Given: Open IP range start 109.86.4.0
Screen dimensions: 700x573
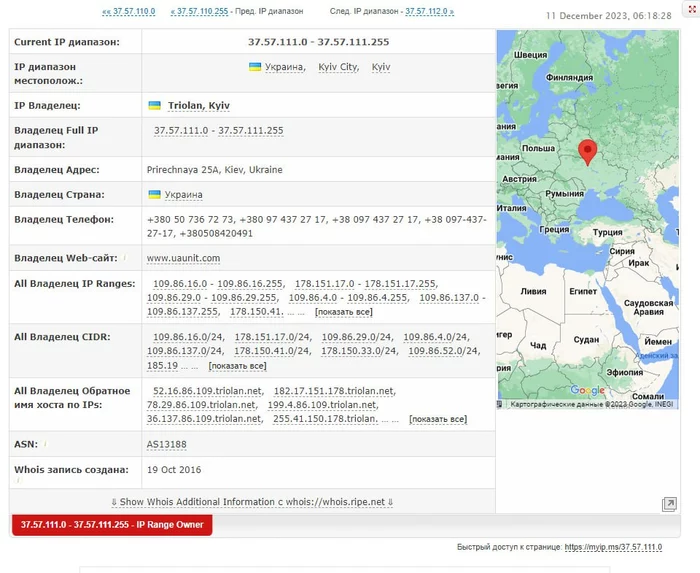Looking at the screenshot, I should 312,298.
